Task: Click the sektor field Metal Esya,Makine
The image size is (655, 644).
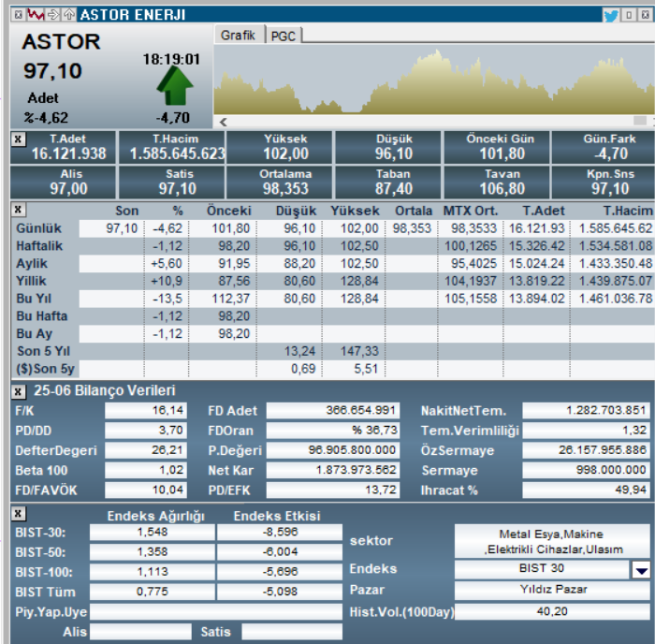Action: click(x=552, y=541)
